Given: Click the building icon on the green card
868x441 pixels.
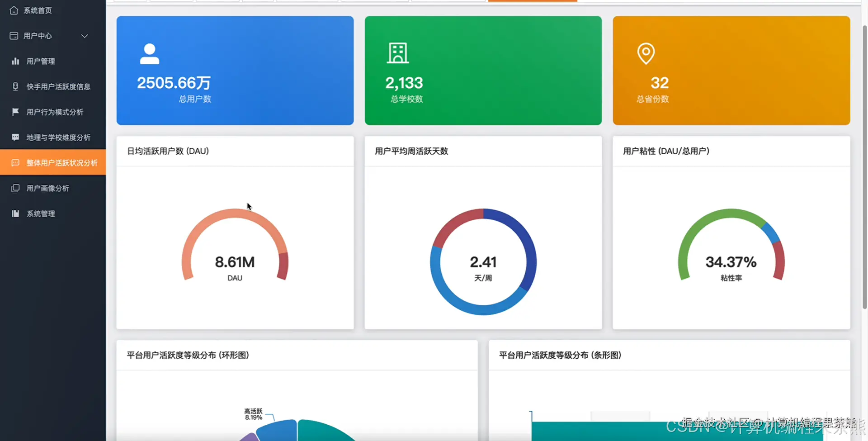Looking at the screenshot, I should [398, 53].
